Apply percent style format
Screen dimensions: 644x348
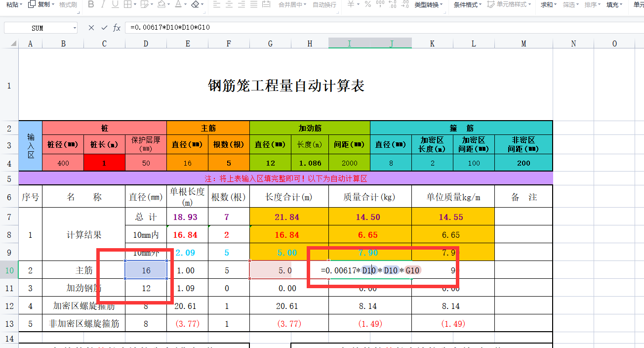367,4
